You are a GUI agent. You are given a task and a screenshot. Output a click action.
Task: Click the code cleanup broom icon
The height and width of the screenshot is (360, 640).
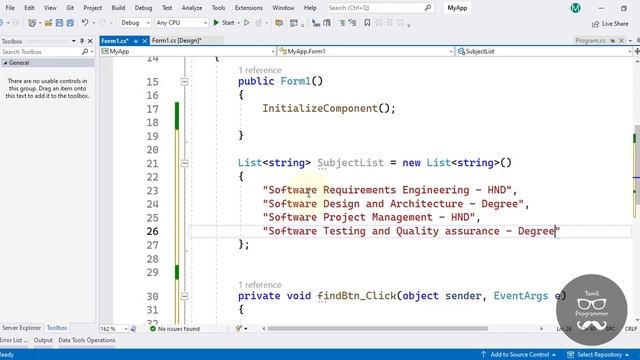(239, 329)
